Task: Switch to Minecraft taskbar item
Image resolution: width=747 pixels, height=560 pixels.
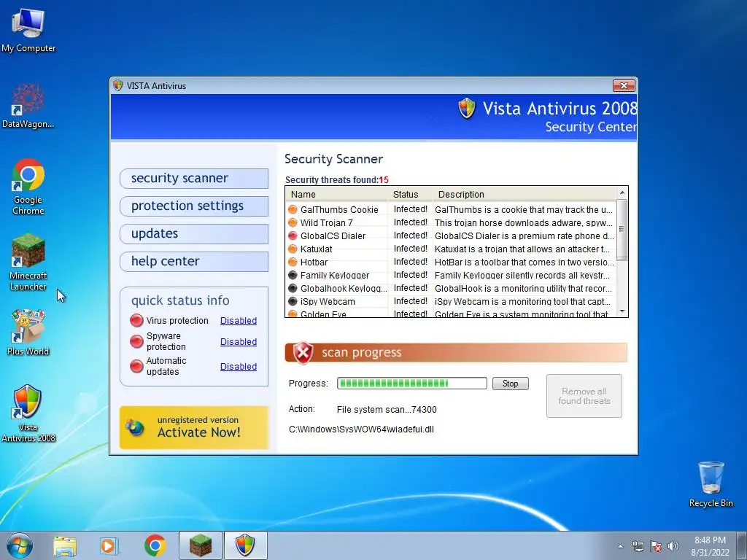Action: pos(200,545)
